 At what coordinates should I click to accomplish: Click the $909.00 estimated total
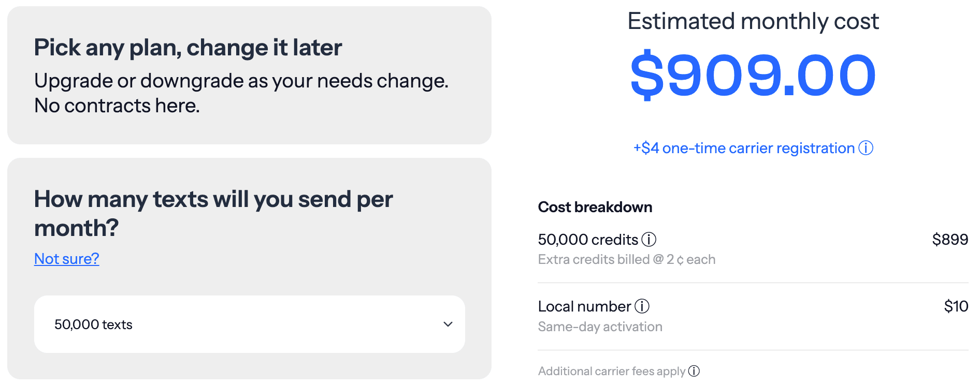tap(753, 76)
